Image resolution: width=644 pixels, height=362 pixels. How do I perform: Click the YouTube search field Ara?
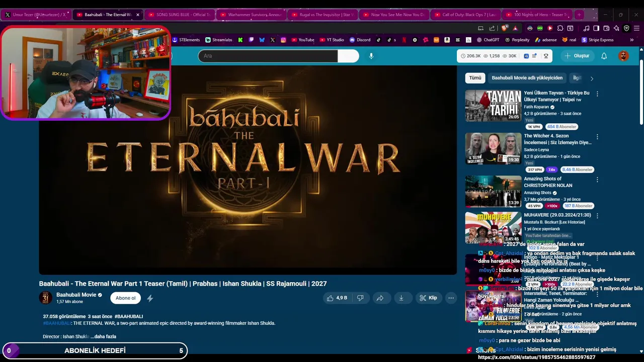[x=268, y=56]
